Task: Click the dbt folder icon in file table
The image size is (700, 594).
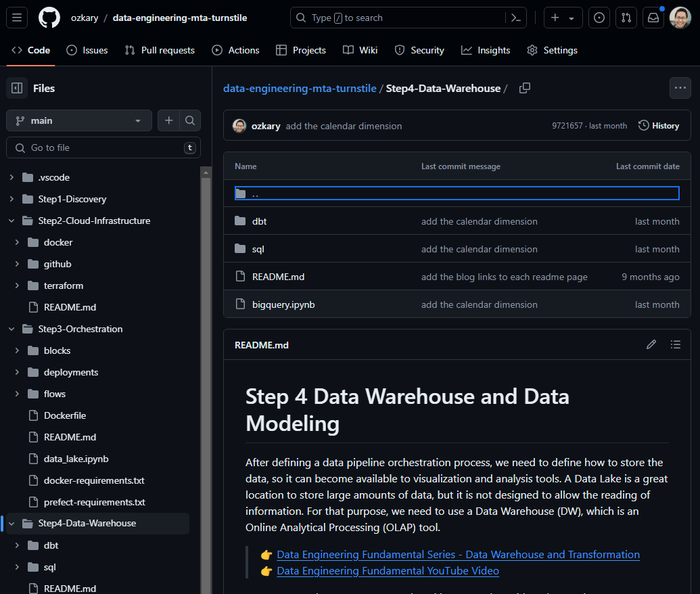Action: [240, 221]
